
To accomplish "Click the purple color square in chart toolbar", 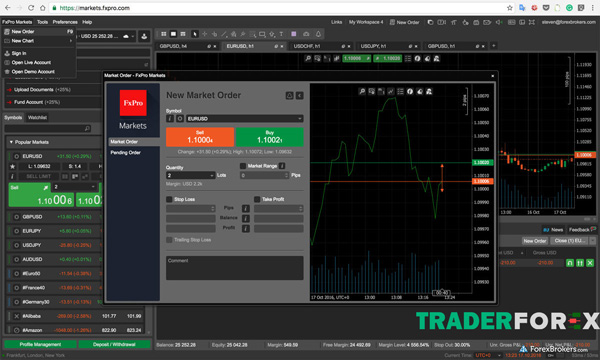I will click(x=294, y=34).
